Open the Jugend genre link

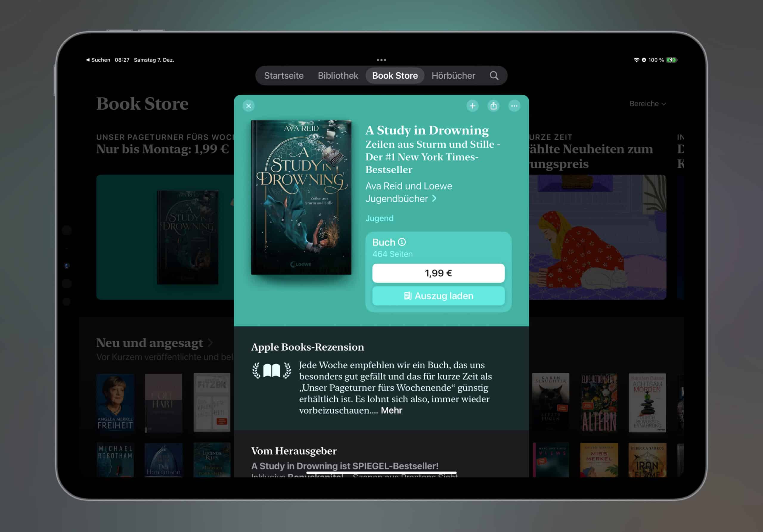point(379,218)
